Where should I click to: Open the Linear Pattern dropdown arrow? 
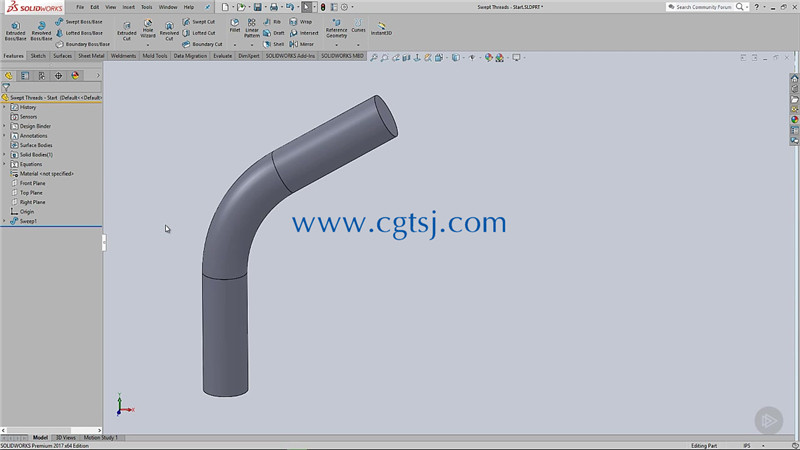[x=252, y=45]
